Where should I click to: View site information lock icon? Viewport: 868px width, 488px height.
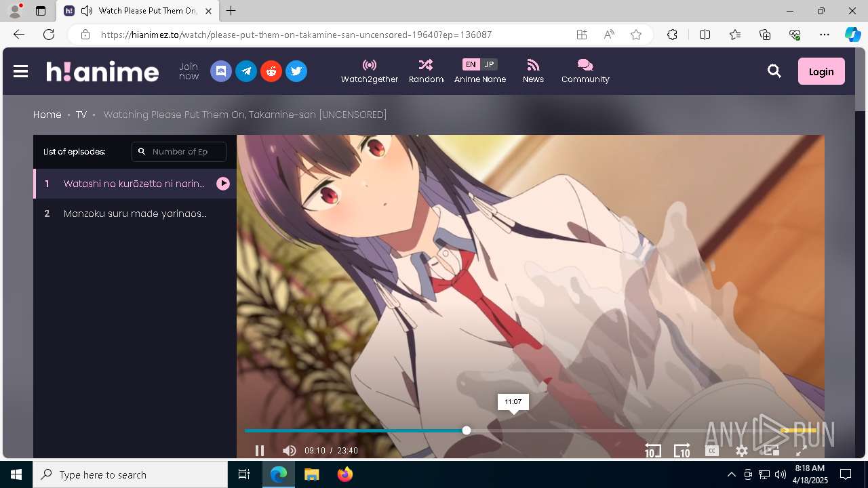[85, 35]
